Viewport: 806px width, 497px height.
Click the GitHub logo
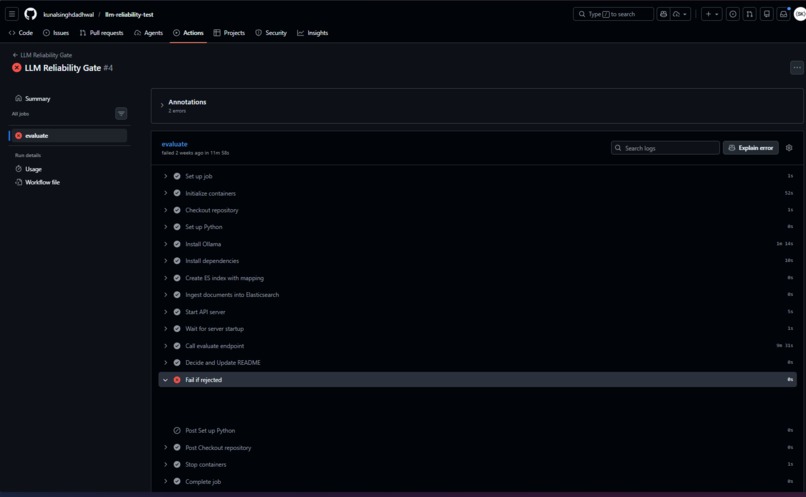point(30,14)
